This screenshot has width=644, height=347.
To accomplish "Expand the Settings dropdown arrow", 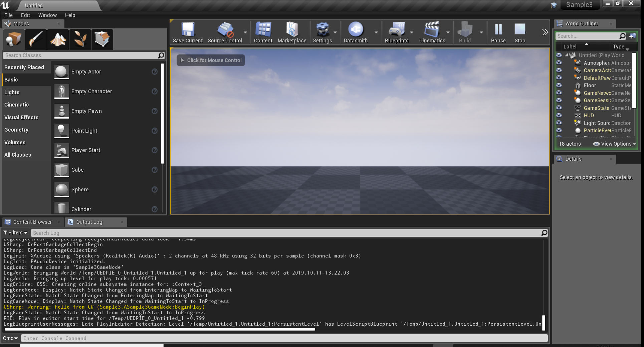I will pyautogui.click(x=335, y=32).
